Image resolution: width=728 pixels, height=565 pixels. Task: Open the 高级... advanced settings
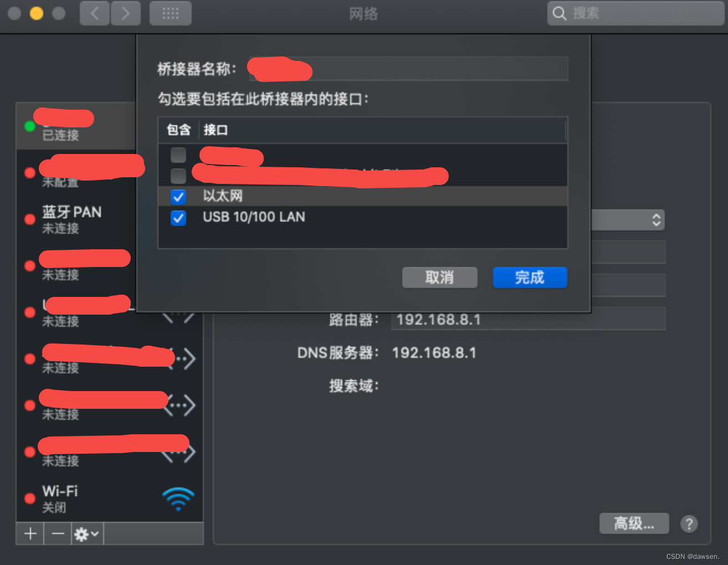[x=634, y=523]
